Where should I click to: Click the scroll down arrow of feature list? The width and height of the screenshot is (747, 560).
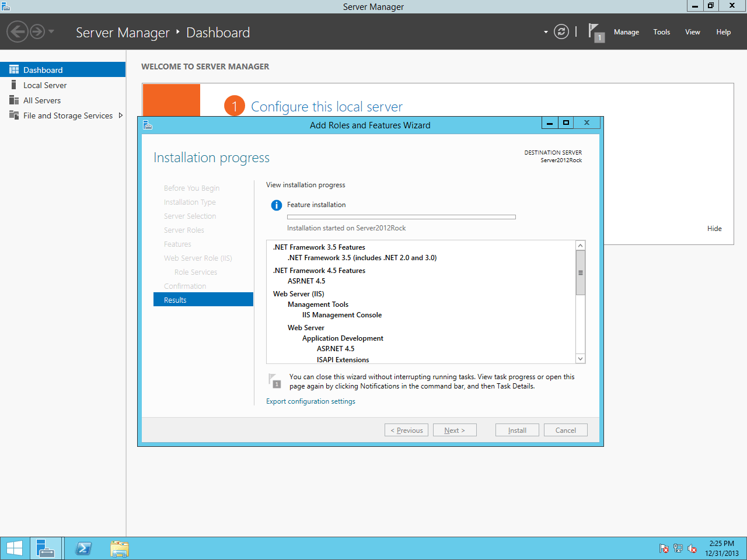[x=580, y=359]
